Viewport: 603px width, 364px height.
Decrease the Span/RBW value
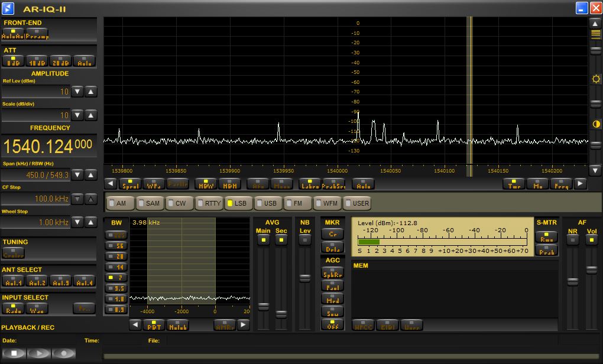click(x=77, y=175)
